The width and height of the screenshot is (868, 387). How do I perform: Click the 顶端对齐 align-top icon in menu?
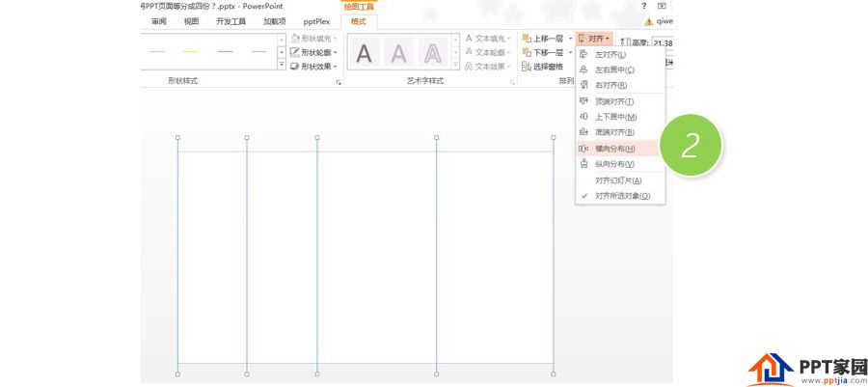pos(583,102)
